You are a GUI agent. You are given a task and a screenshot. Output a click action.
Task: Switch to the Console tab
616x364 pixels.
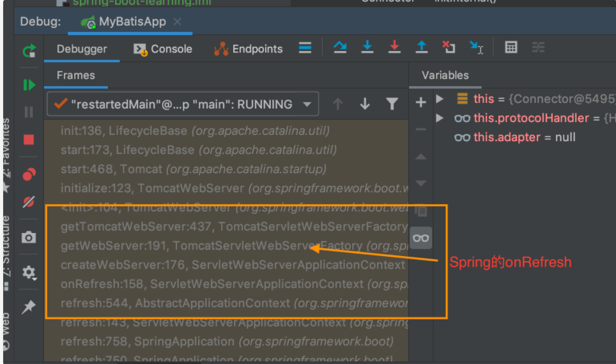pyautogui.click(x=163, y=49)
